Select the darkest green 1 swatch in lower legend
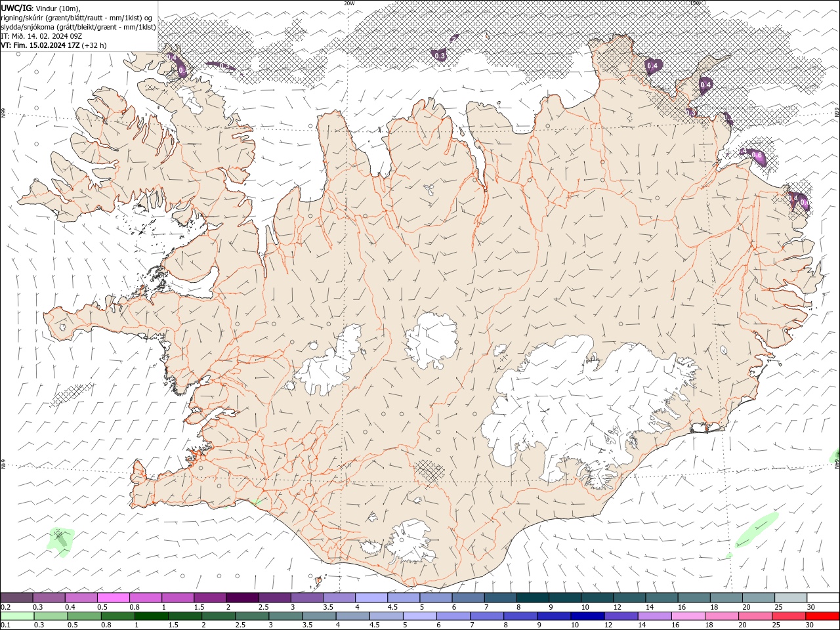 click(x=152, y=616)
